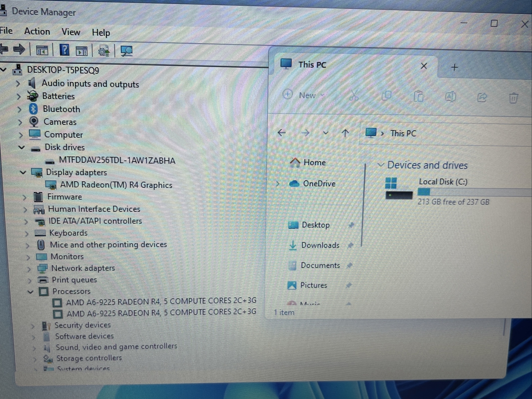The image size is (532, 399).
Task: Click the Action pane toolbar icon
Action: 82,51
